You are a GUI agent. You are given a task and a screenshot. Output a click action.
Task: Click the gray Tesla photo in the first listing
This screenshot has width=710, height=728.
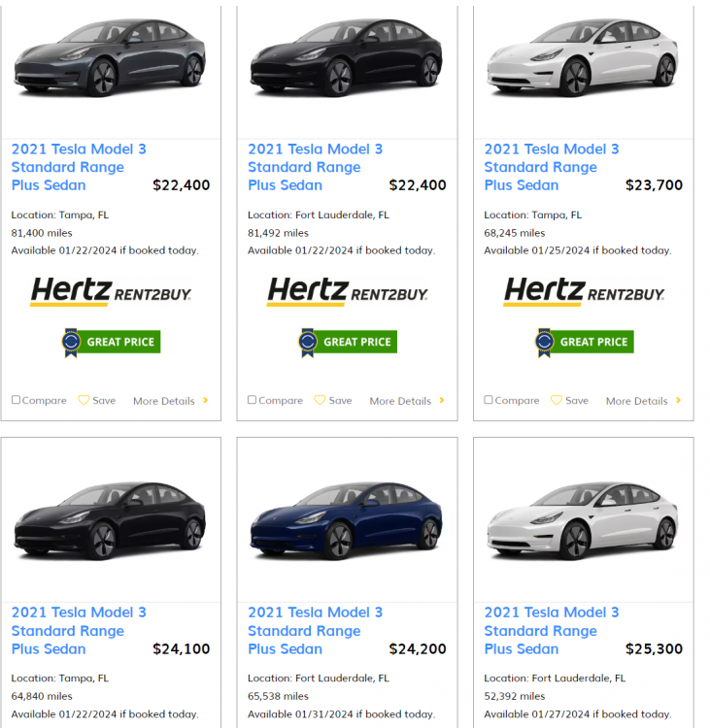coord(111,60)
